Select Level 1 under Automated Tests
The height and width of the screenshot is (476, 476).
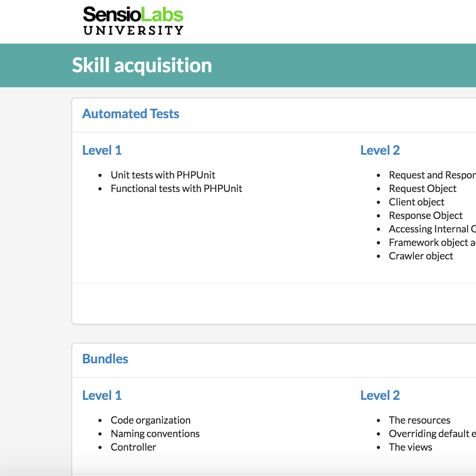[102, 150]
